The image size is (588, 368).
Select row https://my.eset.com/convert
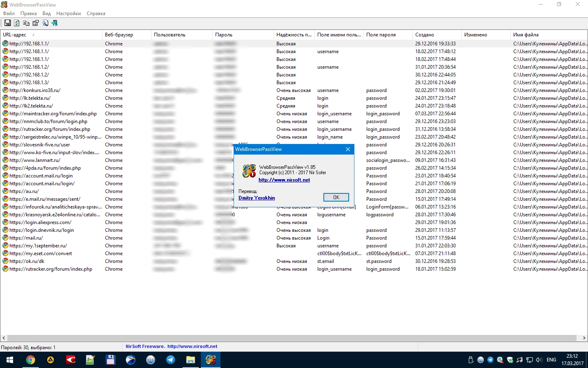point(294,254)
